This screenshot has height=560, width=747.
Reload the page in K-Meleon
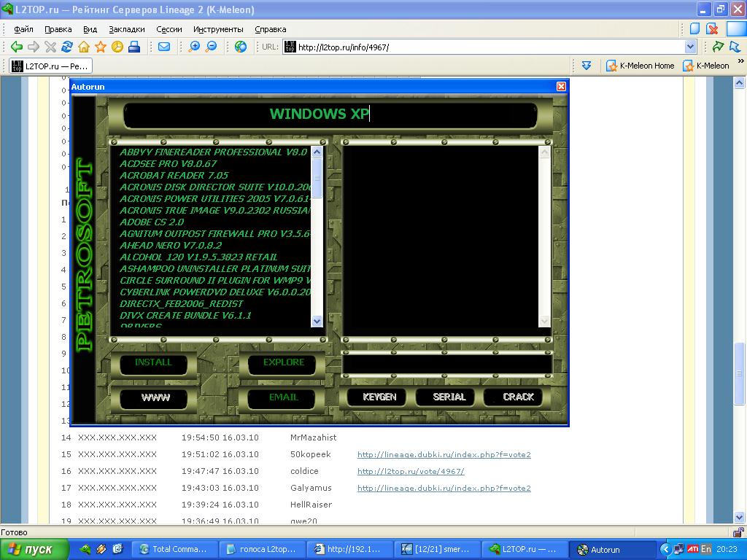click(x=66, y=47)
